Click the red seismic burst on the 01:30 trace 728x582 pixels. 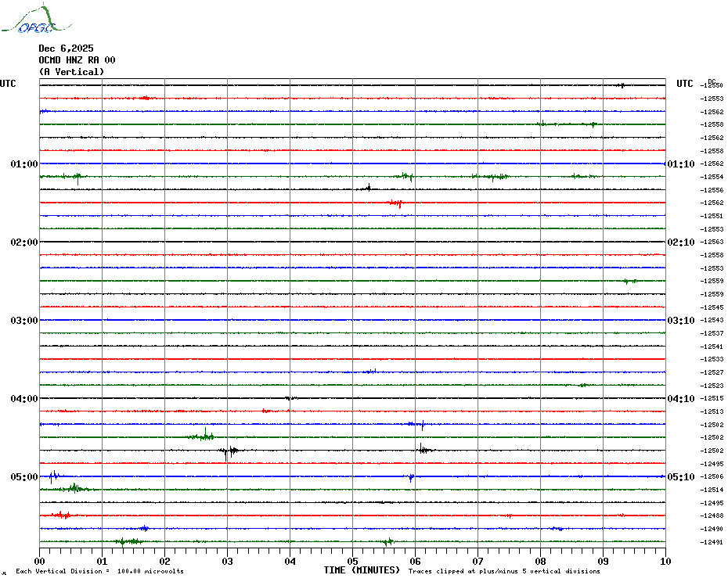[396, 203]
